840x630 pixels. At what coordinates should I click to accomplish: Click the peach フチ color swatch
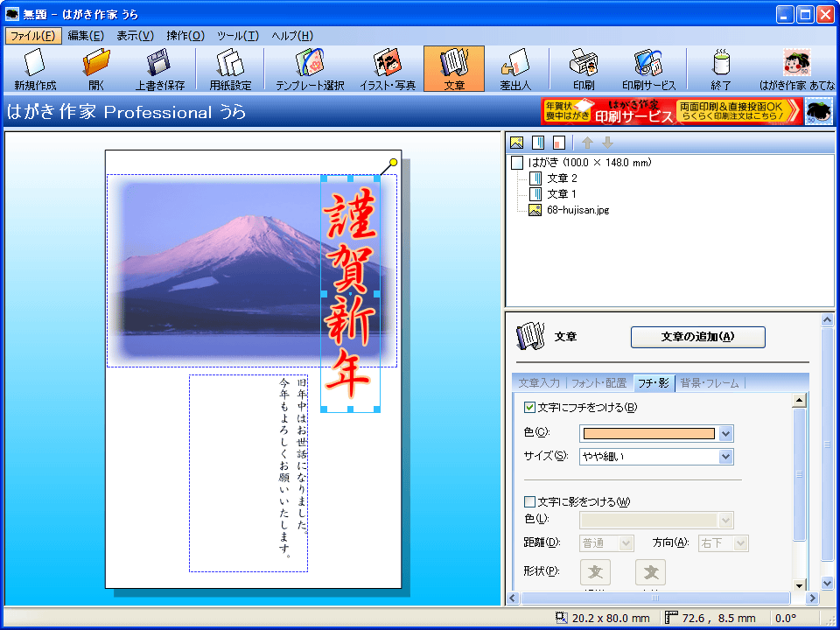click(x=648, y=433)
